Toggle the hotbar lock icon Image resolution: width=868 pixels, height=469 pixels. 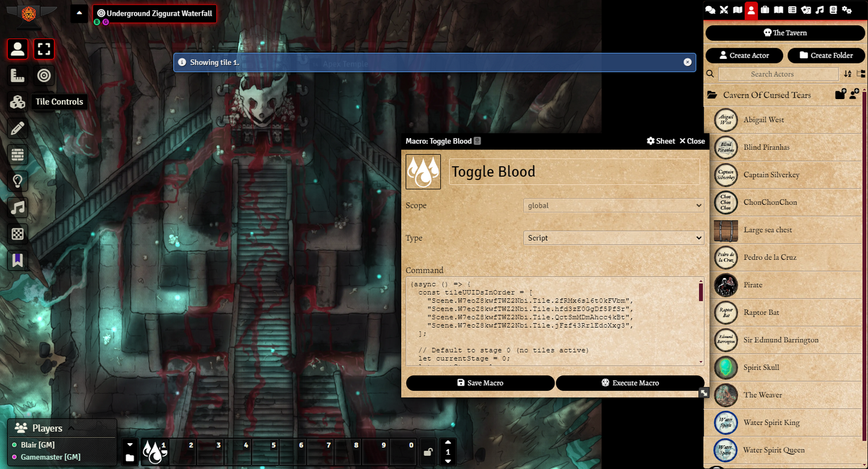(427, 452)
